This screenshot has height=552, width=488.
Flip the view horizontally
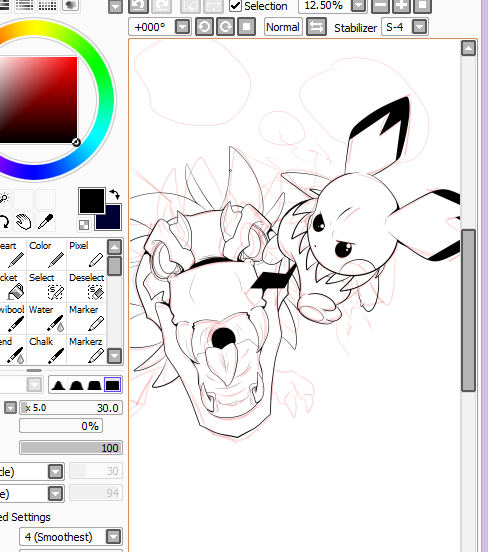coord(316,27)
